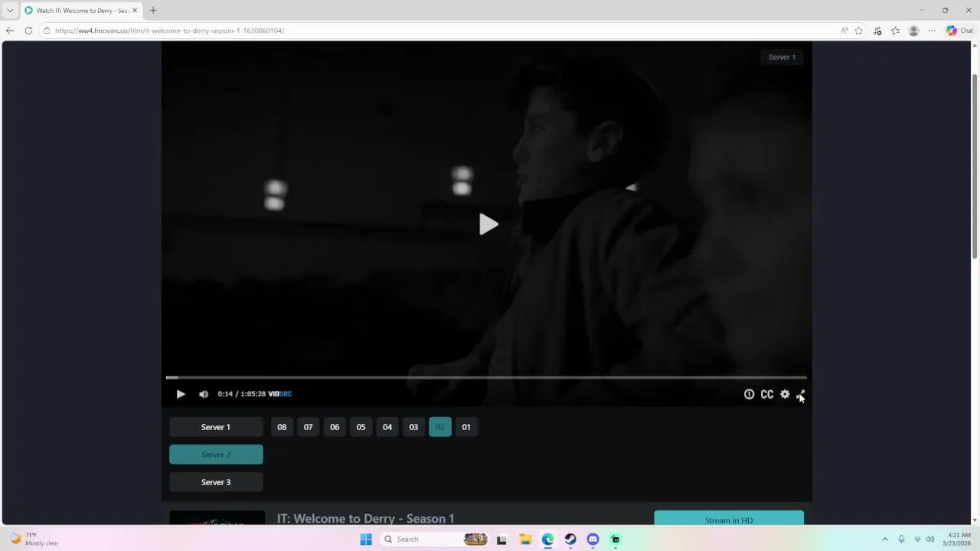980x551 pixels.
Task: Go fullscreen with the expand icon
Action: pyautogui.click(x=801, y=394)
